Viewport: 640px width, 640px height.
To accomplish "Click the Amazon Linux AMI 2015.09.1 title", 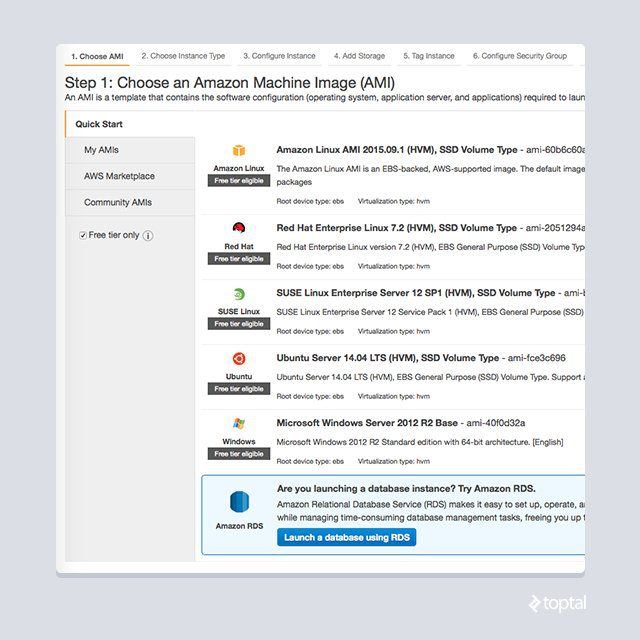I will click(397, 150).
